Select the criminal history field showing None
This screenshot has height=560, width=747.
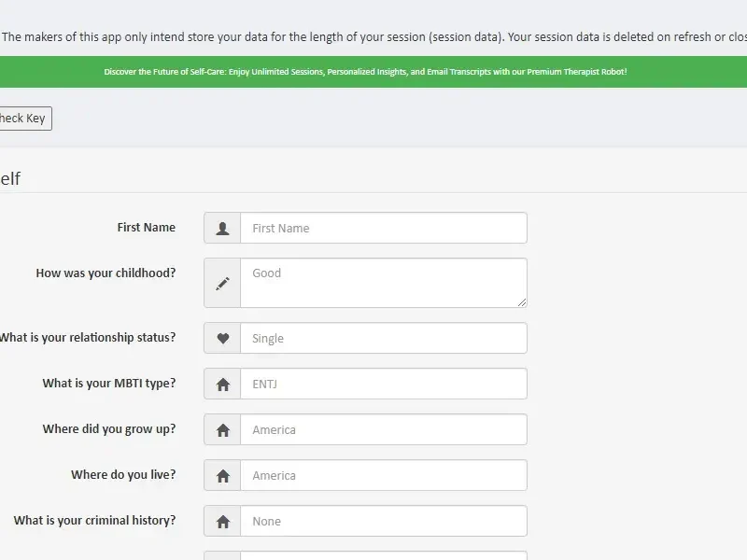click(x=383, y=521)
